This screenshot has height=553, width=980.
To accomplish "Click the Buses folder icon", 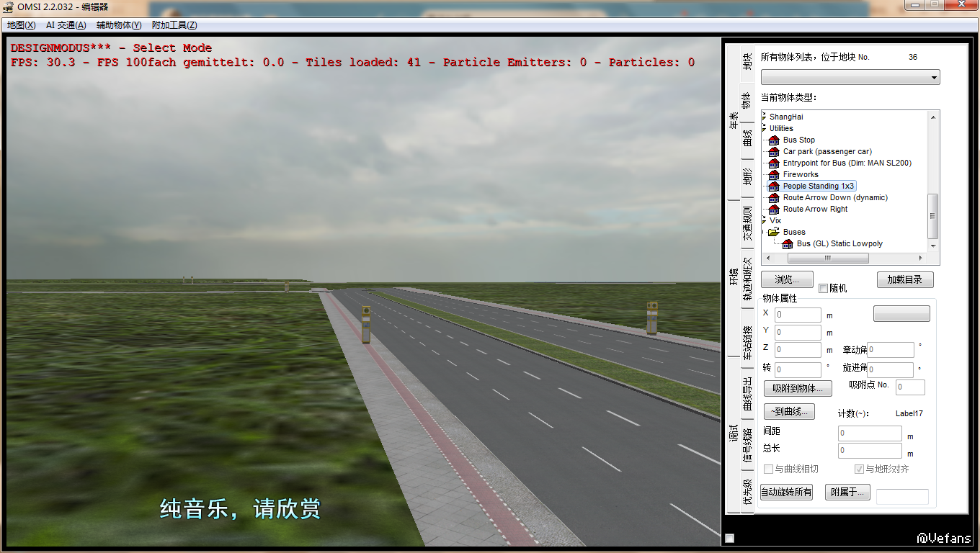I will click(x=774, y=232).
